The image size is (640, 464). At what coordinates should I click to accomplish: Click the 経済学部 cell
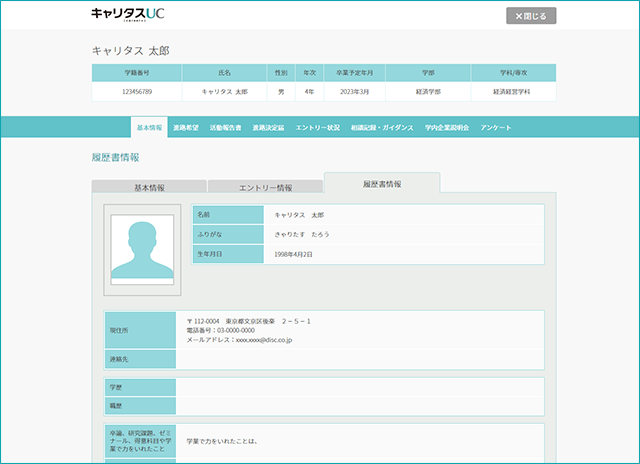point(428,92)
